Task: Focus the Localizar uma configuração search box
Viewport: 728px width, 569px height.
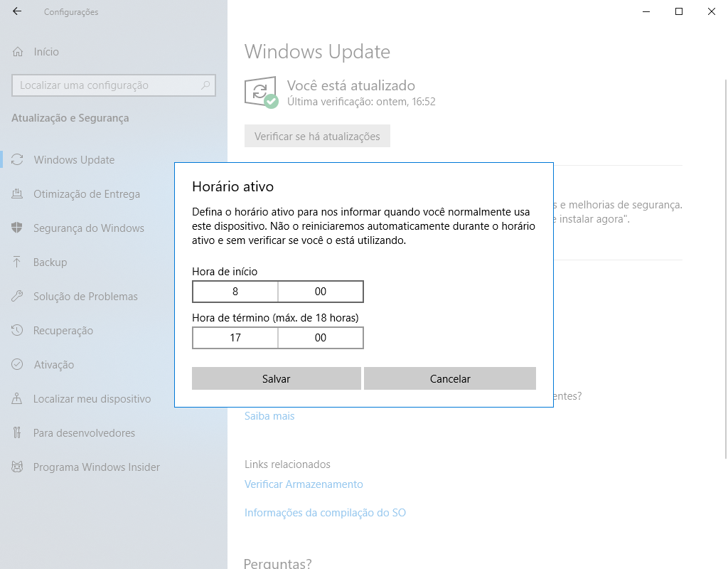Action: tap(114, 85)
